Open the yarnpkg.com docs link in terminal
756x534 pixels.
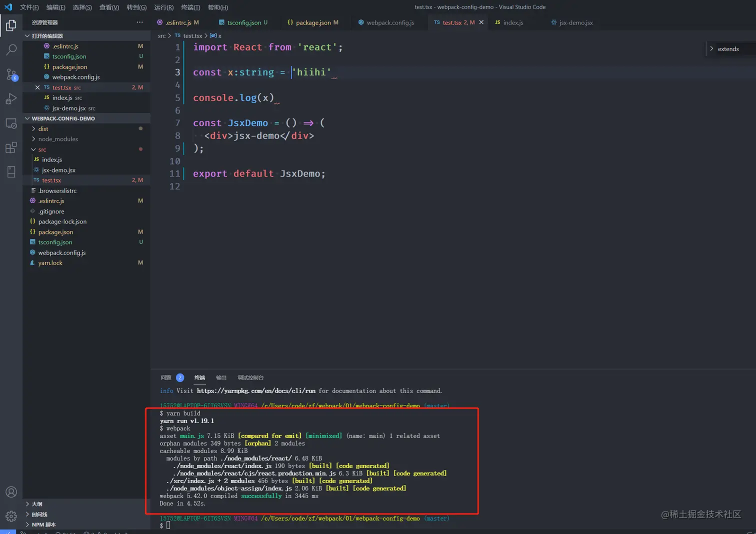tap(256, 391)
